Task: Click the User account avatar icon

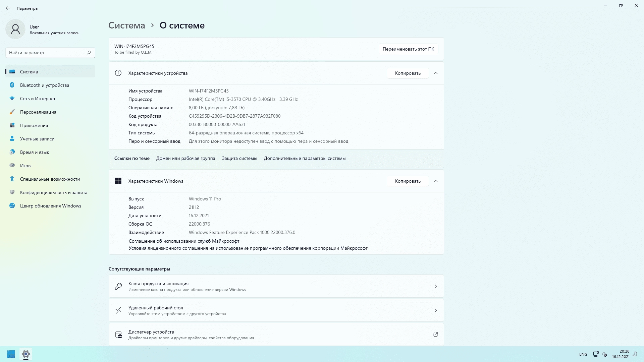Action: point(15,29)
